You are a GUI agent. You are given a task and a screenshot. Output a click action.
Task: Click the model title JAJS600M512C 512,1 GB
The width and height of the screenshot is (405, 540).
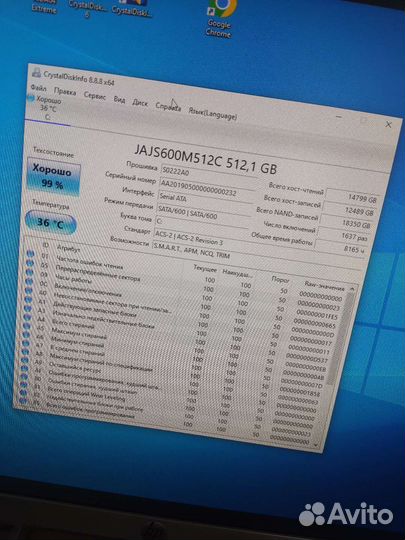pyautogui.click(x=206, y=160)
